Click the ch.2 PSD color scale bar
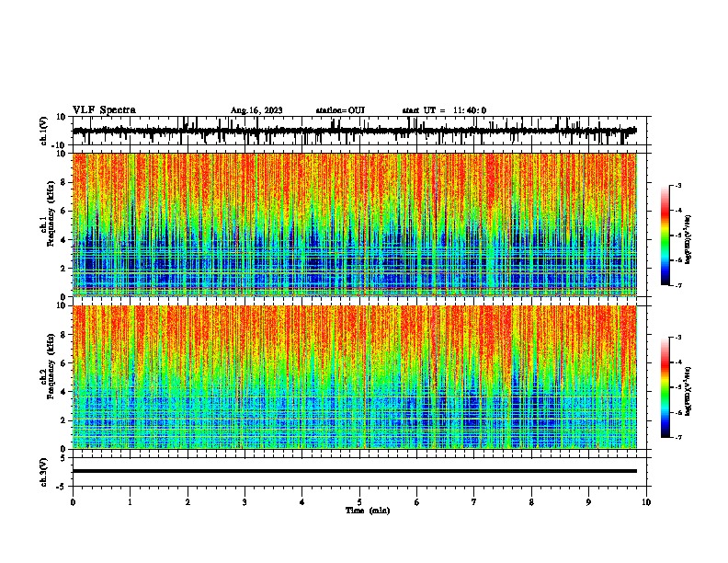 click(x=665, y=387)
